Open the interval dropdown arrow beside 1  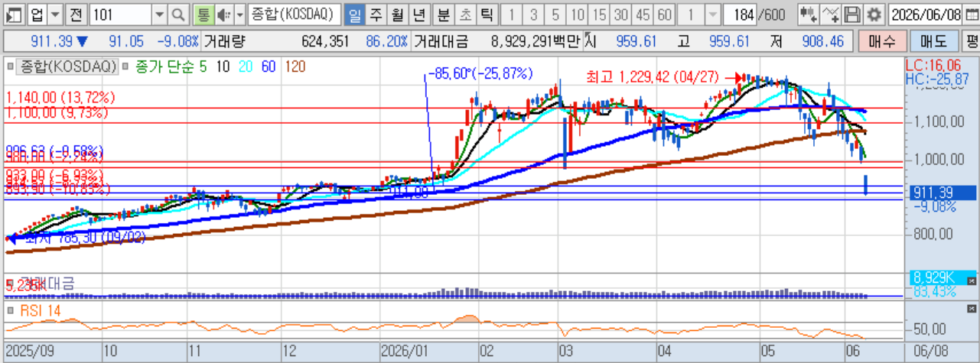(x=711, y=15)
